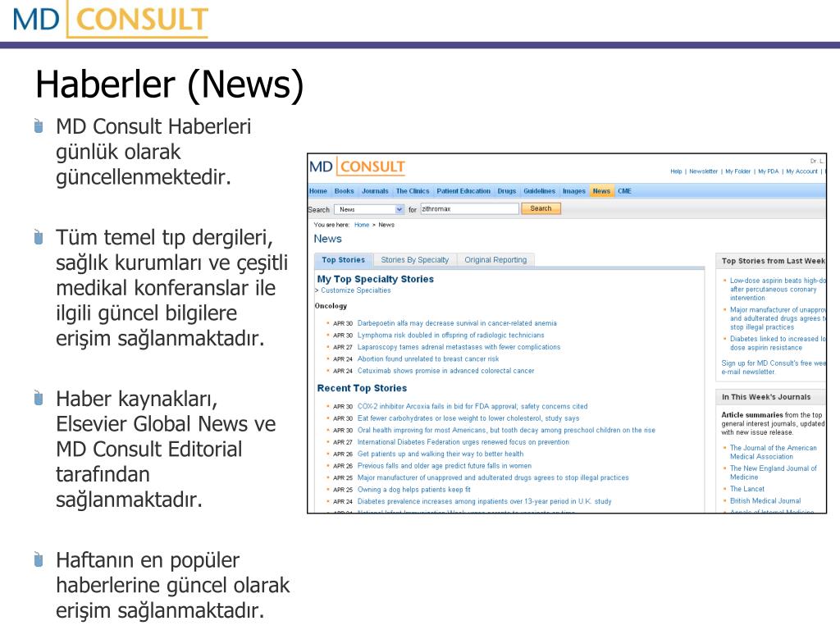
Task: Click the search field containing zithromax
Action: click(470, 209)
